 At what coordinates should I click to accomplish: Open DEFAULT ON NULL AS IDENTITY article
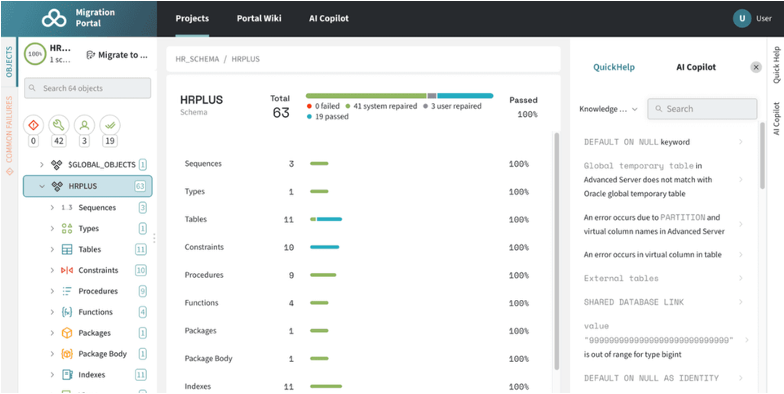663,378
